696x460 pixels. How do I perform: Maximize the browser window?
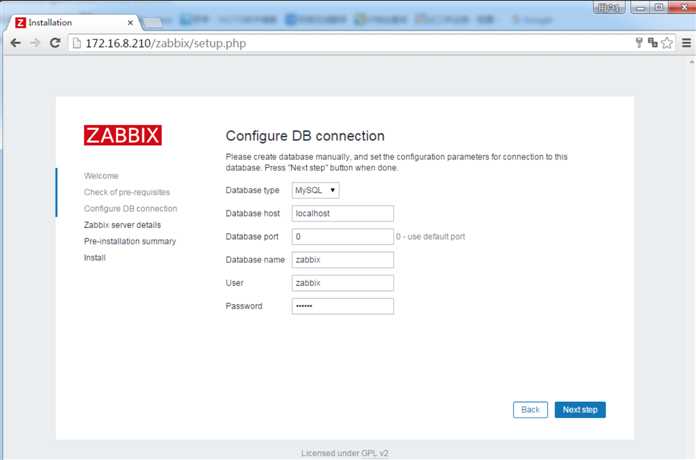[x=659, y=8]
